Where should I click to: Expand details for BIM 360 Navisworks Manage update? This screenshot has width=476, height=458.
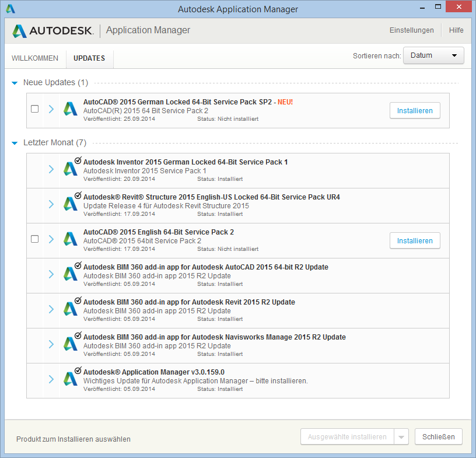51,344
